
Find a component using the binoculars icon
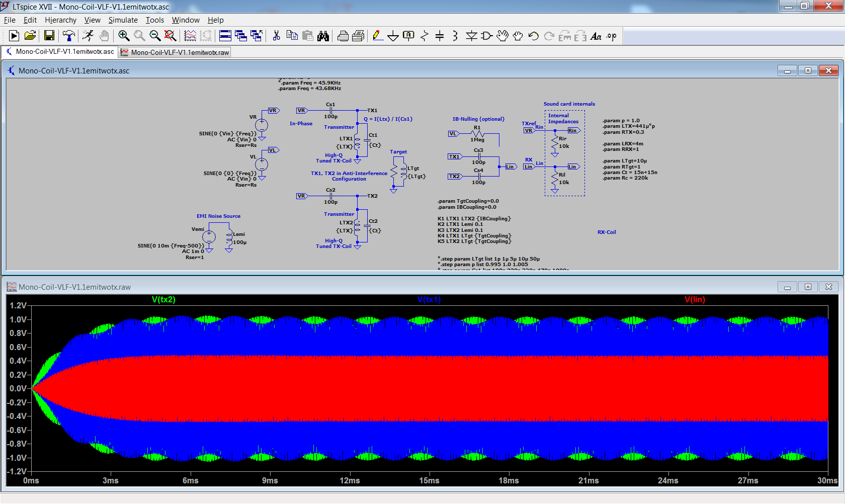323,36
